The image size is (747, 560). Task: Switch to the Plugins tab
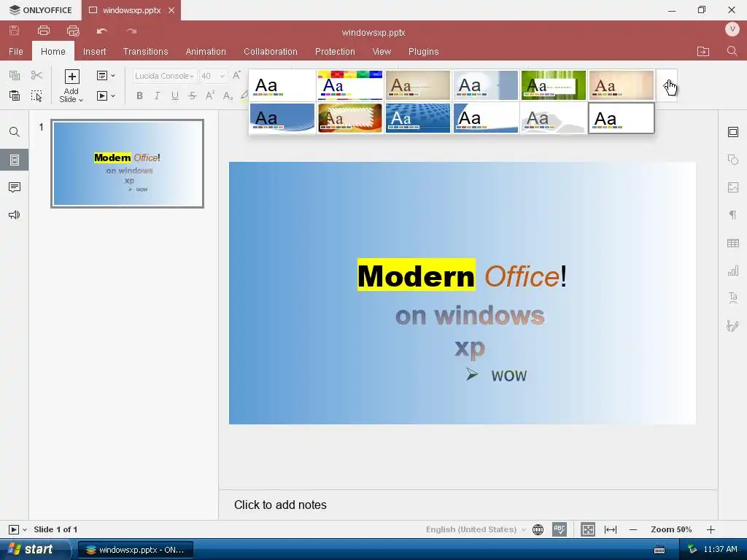424,52
